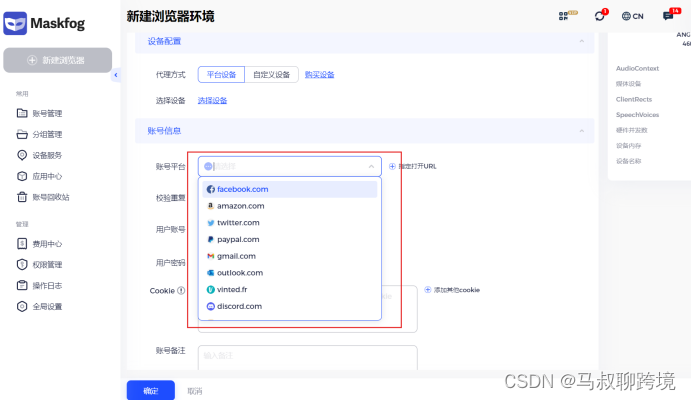Click the 账号备注 notes input field
691x400 pixels.
coord(308,358)
